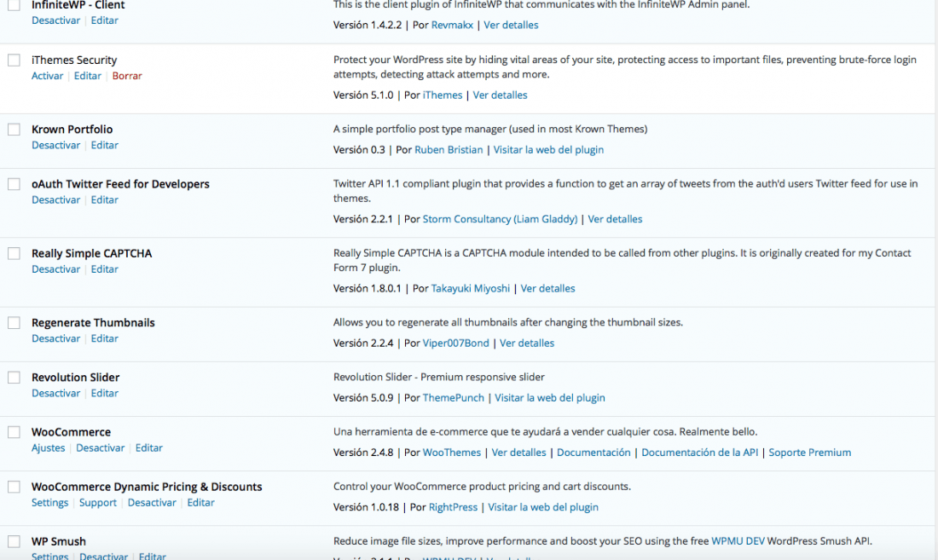938x560 pixels.
Task: Open the Takayuki Miyoshi author link
Action: coord(471,289)
